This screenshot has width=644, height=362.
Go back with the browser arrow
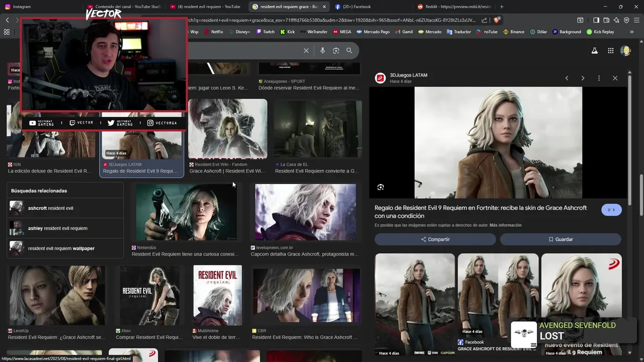point(7,20)
